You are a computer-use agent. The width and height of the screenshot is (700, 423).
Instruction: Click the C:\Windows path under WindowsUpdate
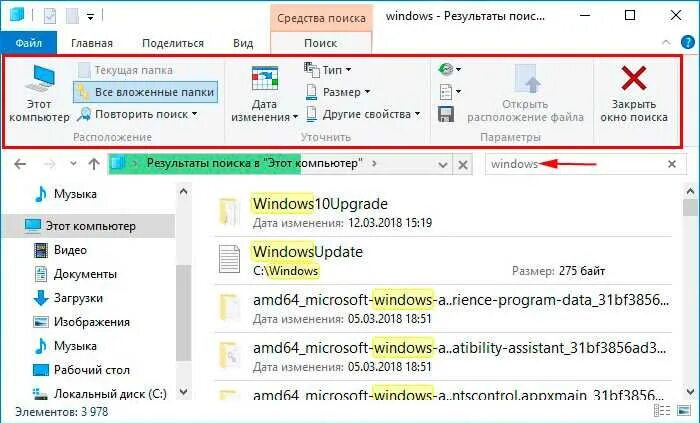[x=286, y=271]
